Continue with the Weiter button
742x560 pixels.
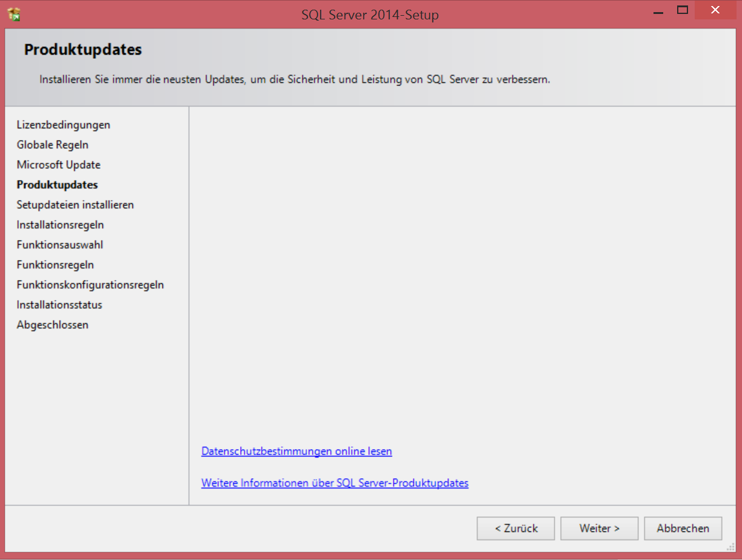point(599,528)
